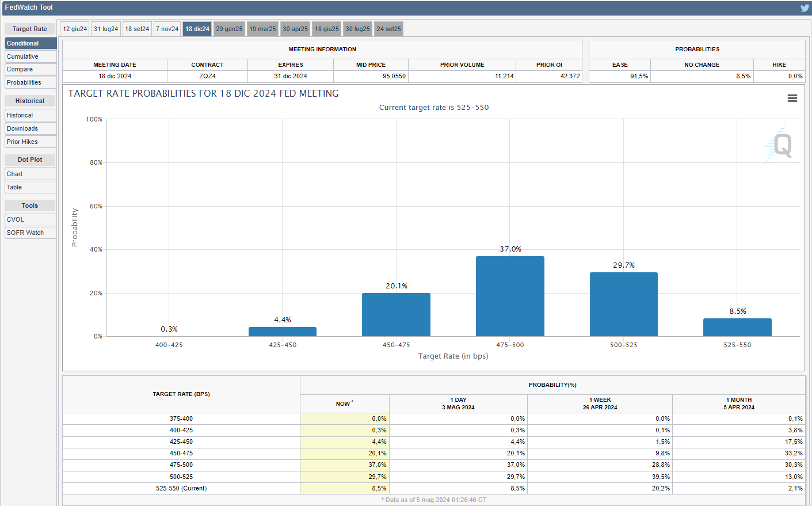Open the Dot Plot Table
Viewport: 812px width, 506px height.
pyautogui.click(x=31, y=187)
